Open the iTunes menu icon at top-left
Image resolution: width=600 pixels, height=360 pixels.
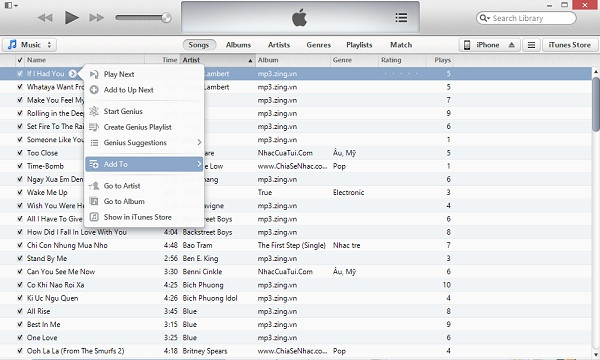click(11, 5)
